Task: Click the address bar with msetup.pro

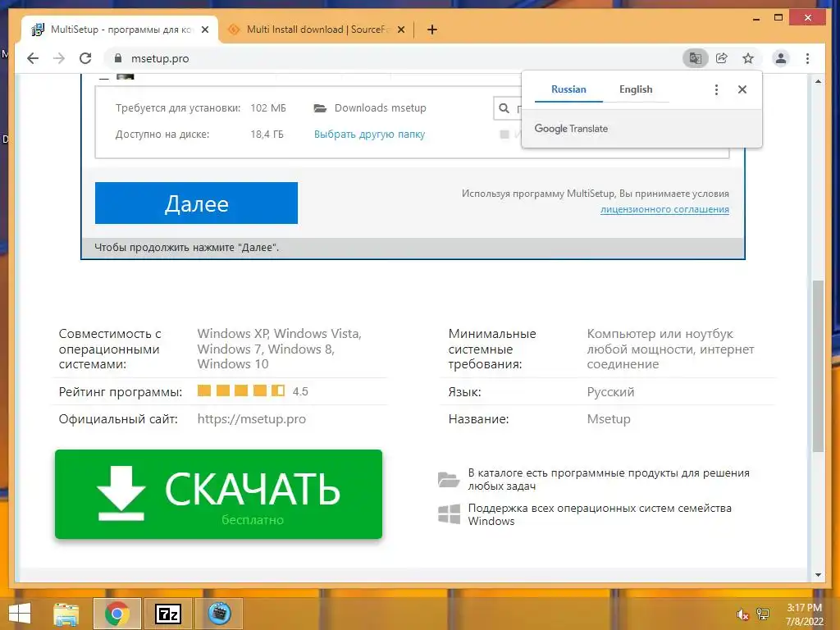Action: [391, 58]
